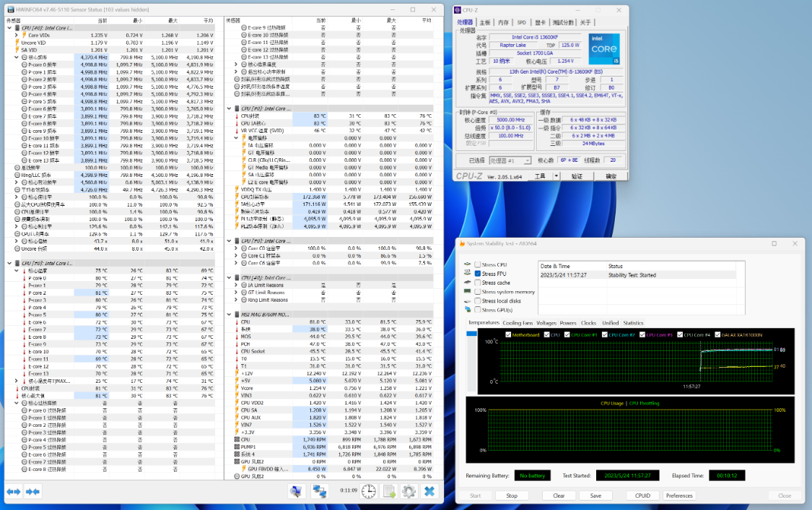Switch to the Statistics tab in AIDA64
The image size is (812, 510).
click(x=633, y=323)
